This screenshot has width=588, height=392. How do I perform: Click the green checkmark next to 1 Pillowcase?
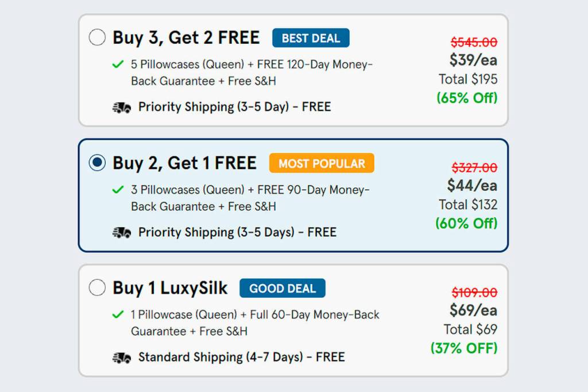118,315
